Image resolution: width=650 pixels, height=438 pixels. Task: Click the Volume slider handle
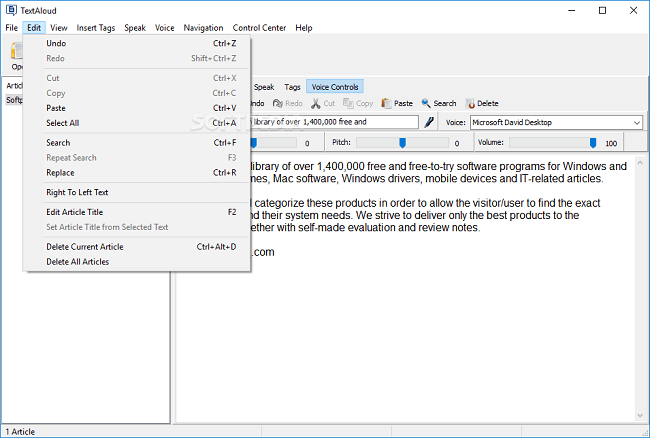(x=593, y=143)
